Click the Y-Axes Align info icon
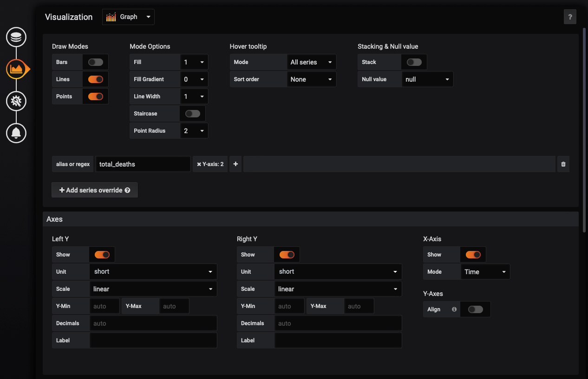 (x=454, y=309)
